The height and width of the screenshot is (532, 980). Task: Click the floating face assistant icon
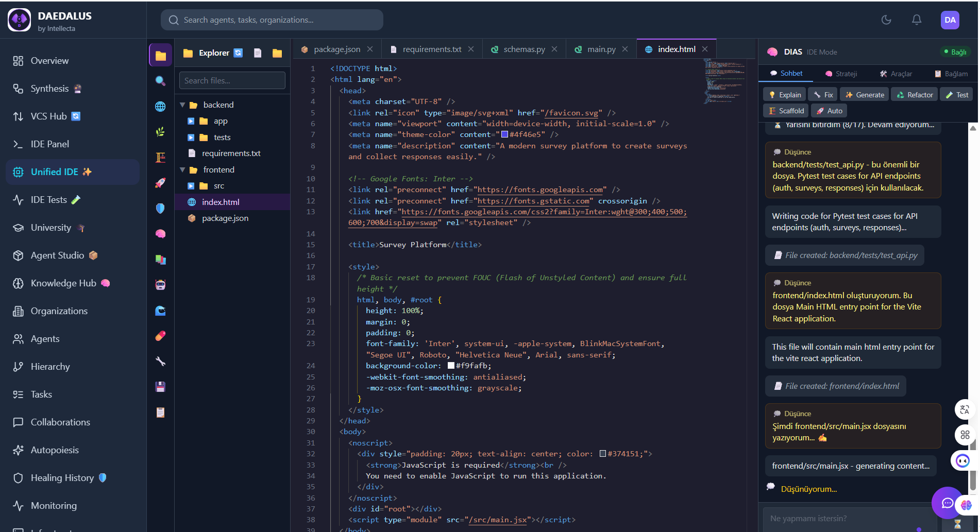click(962, 460)
